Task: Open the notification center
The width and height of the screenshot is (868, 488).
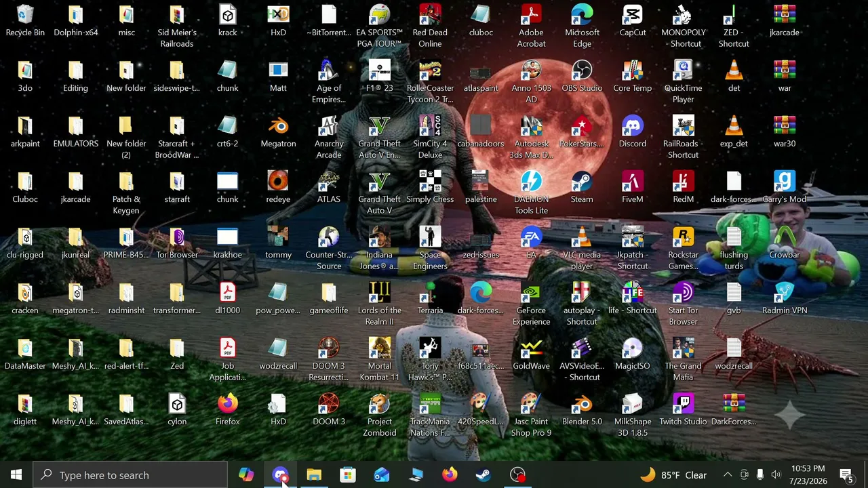Action: [847, 475]
